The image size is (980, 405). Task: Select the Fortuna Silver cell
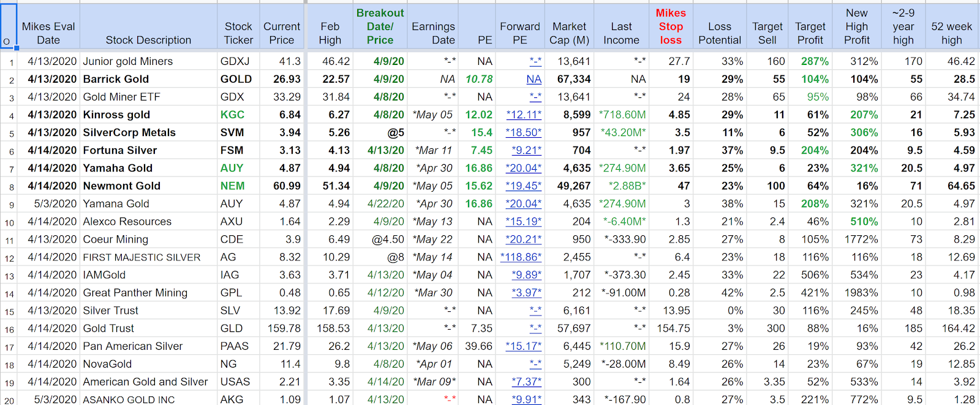pyautogui.click(x=148, y=150)
